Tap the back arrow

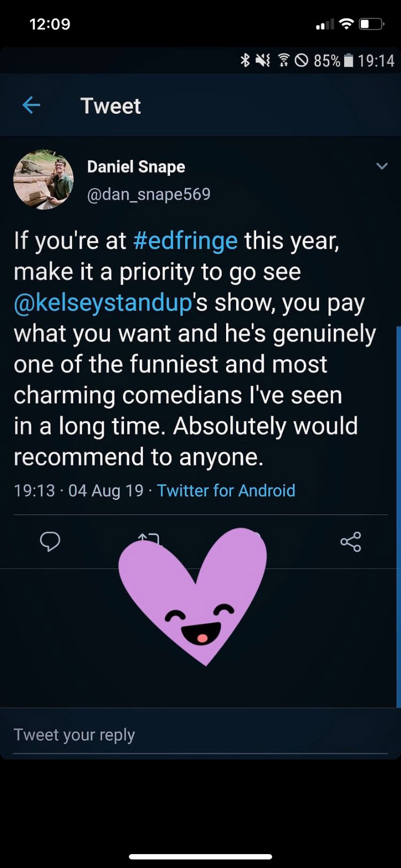tap(31, 105)
